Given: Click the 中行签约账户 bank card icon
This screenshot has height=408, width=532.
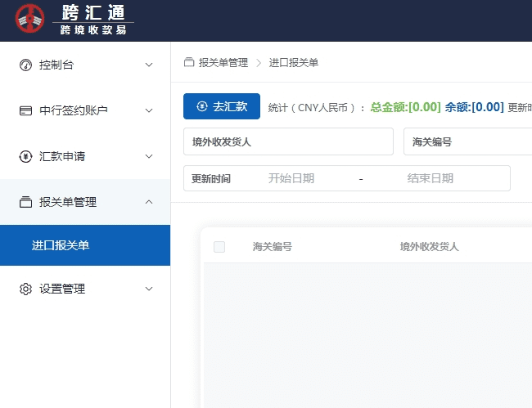Looking at the screenshot, I should pos(25,110).
